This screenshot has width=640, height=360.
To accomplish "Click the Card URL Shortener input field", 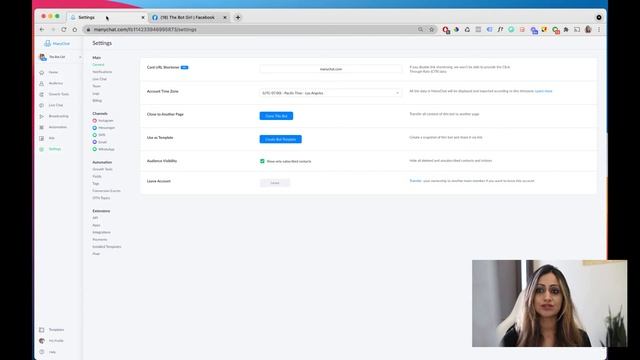I will tap(331, 69).
